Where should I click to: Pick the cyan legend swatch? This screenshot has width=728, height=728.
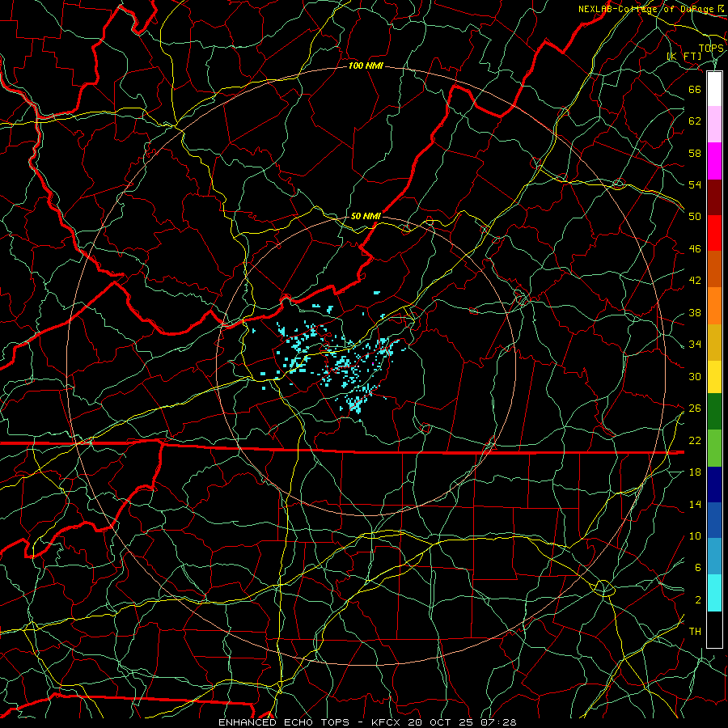pyautogui.click(x=714, y=593)
